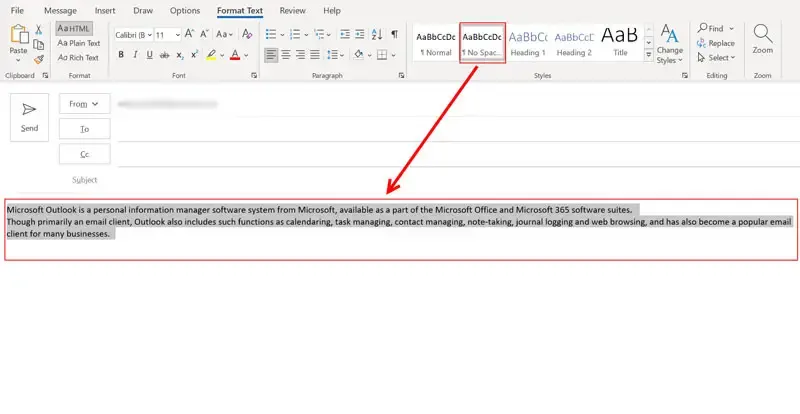The width and height of the screenshot is (800, 414).
Task: Switch message format to HTML
Action: click(x=74, y=29)
